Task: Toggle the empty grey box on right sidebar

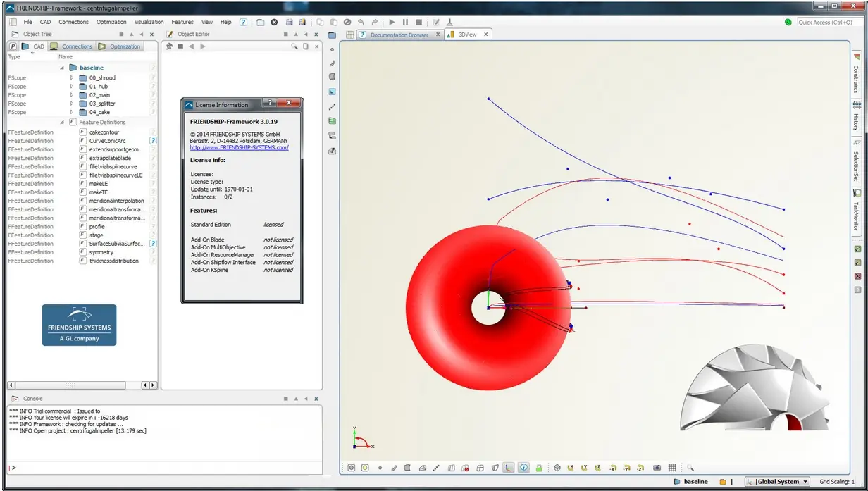Action: coord(857,290)
